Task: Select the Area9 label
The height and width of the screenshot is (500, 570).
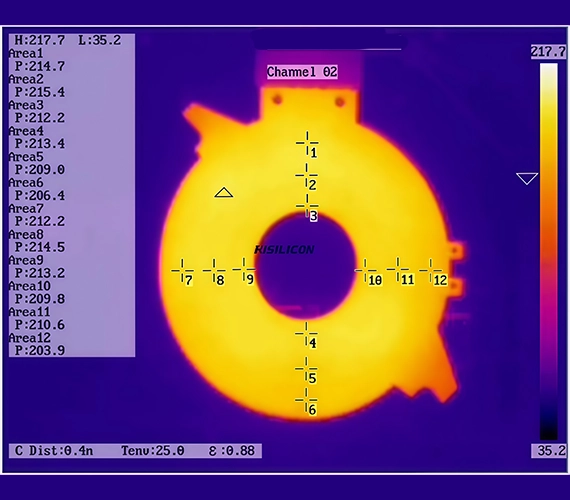Action: [26, 260]
